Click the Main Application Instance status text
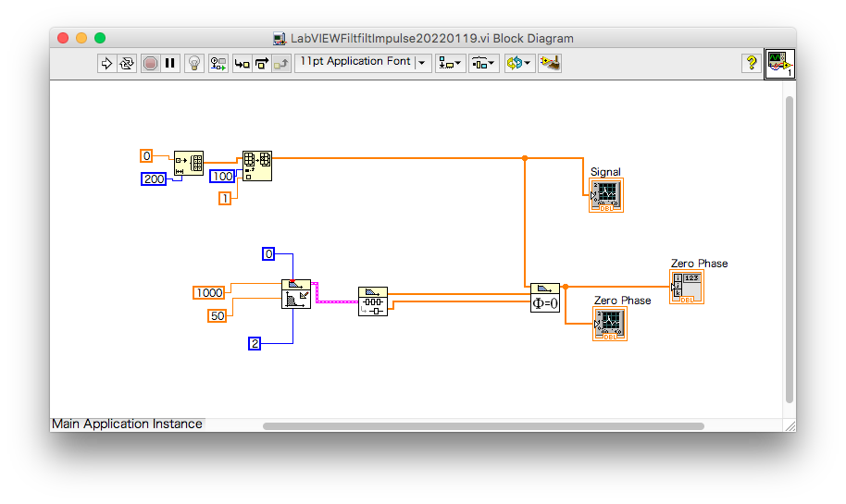This screenshot has height=504, width=846. [x=128, y=424]
